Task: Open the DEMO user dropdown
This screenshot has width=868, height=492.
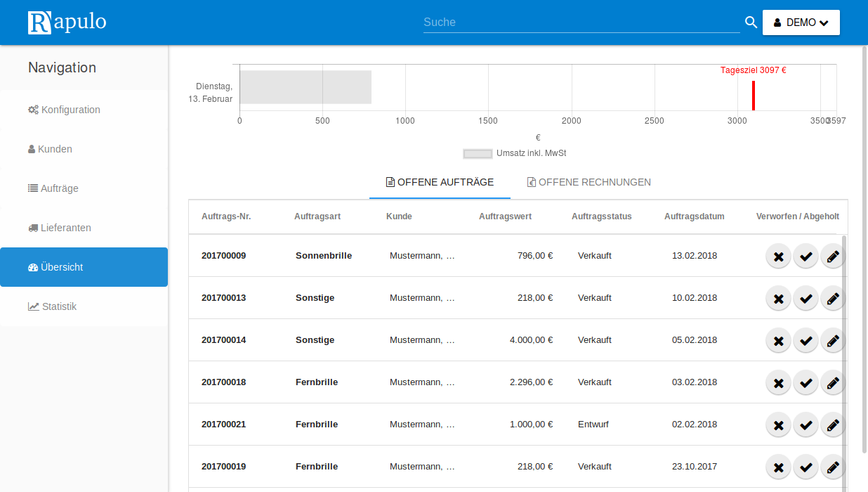Action: click(x=801, y=22)
